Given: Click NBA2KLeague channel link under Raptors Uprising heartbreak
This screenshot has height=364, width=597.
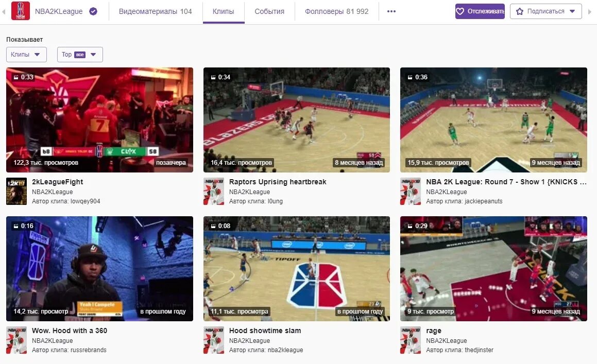Looking at the screenshot, I should [249, 192].
